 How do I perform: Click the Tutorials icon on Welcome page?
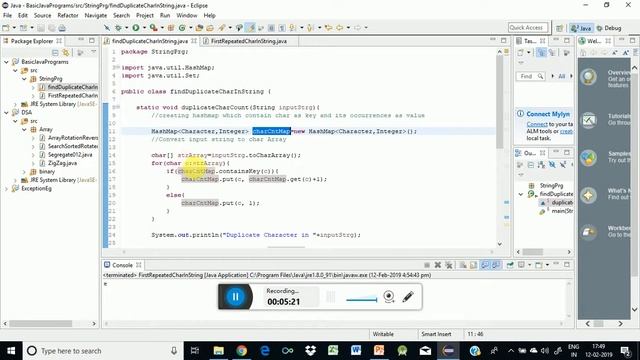click(x=589, y=120)
